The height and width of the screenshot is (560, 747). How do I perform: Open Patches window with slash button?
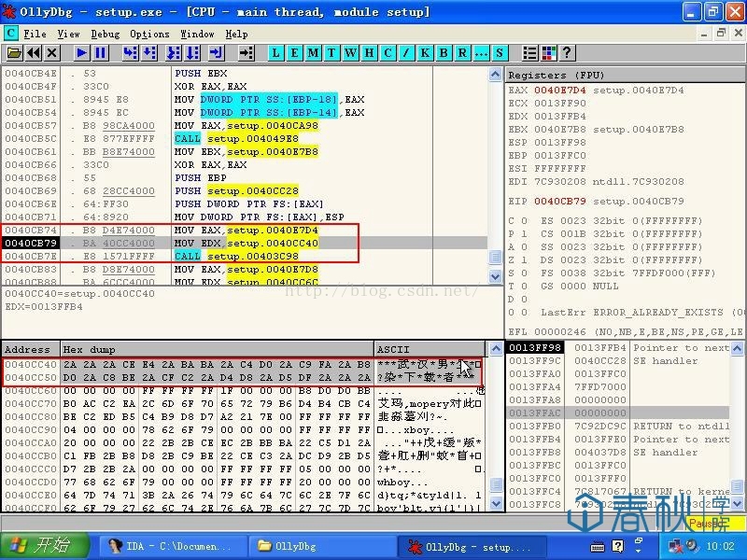coord(406,52)
